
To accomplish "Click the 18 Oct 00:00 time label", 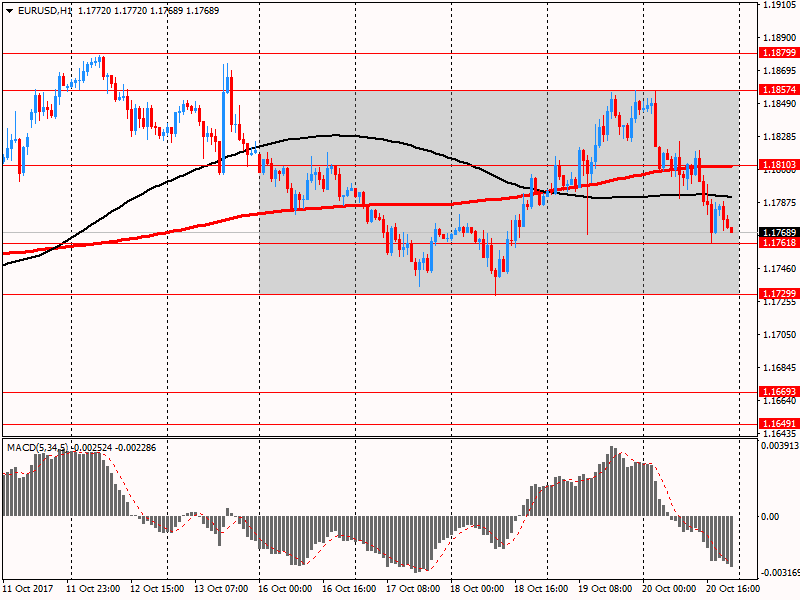I will [x=478, y=589].
